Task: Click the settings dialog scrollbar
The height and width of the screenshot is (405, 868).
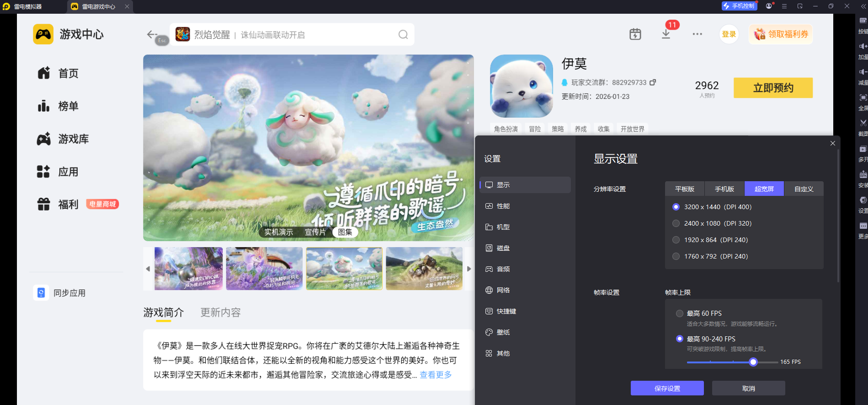Action: pos(838,215)
